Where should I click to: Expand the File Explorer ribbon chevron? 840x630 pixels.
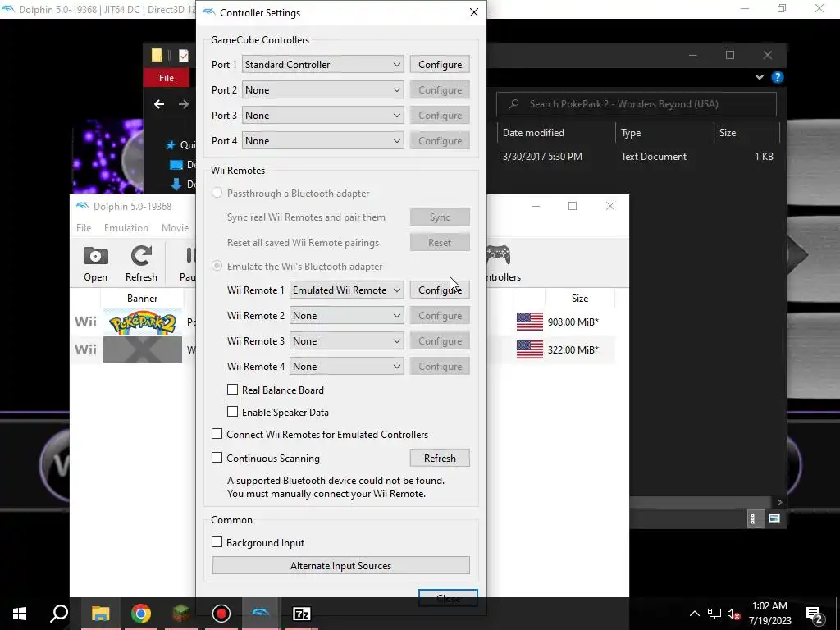759,77
